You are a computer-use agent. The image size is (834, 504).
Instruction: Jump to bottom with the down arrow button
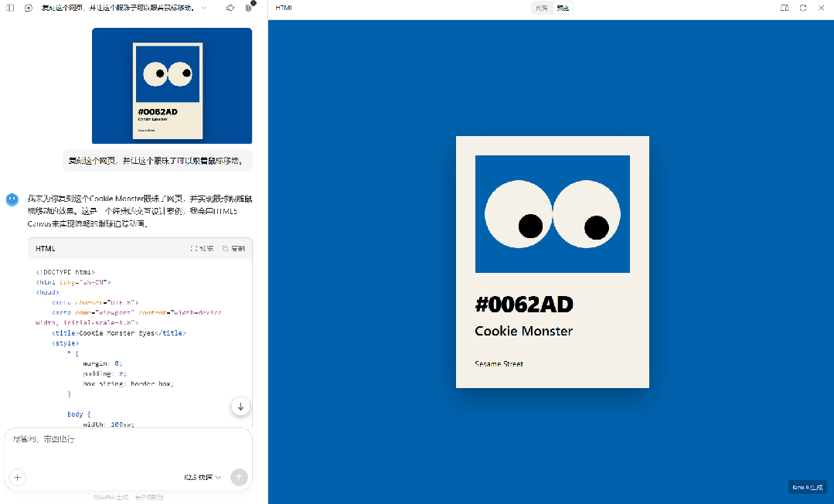(240, 407)
